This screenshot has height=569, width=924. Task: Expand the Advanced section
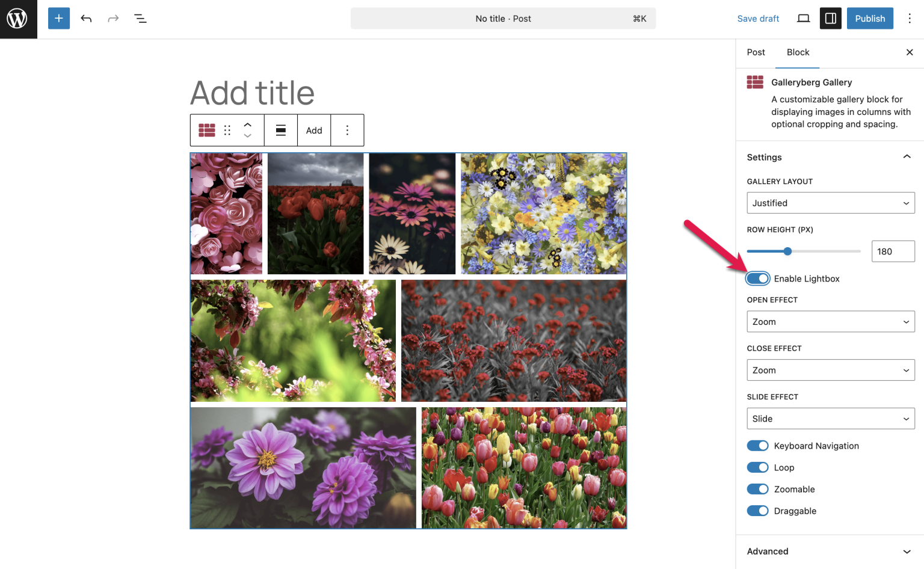point(830,551)
